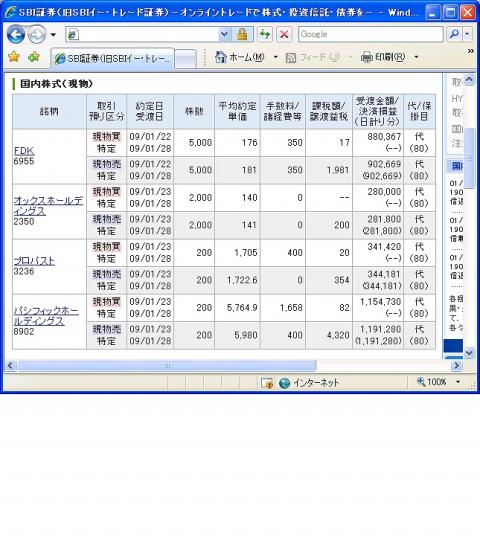Click the security padlock icon

(x=242, y=34)
